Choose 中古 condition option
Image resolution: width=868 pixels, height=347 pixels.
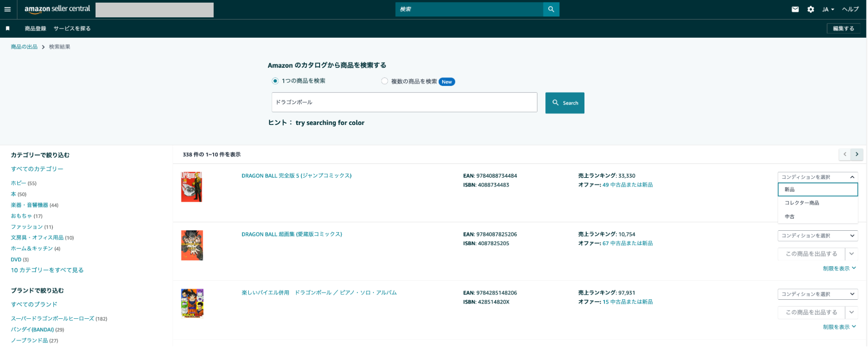(x=818, y=216)
